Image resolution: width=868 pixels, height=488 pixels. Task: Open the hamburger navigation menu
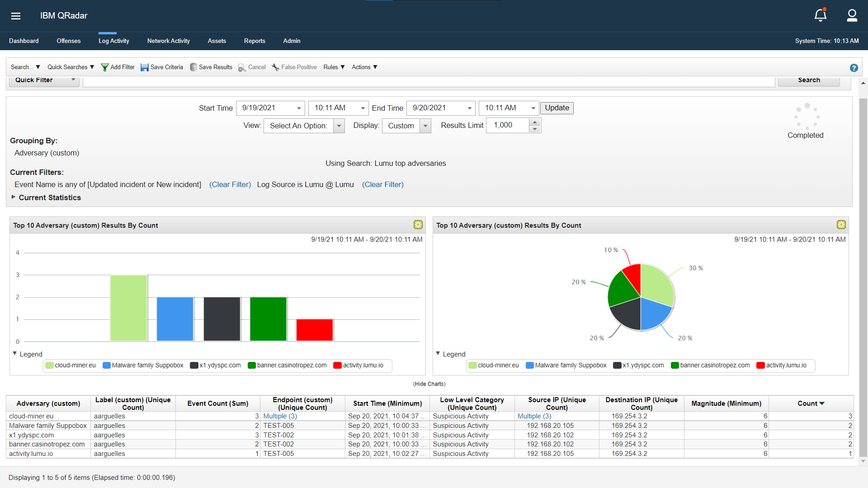point(16,16)
